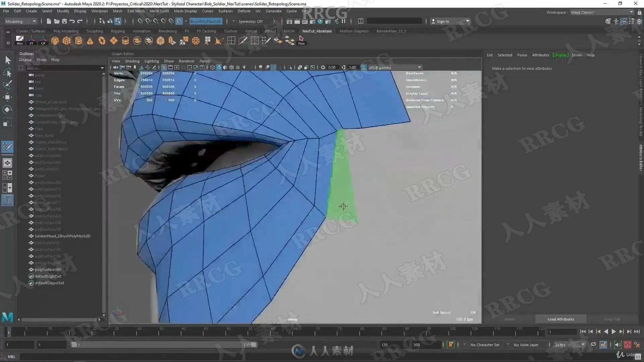Viewport: 644px width, 362px height.
Task: Click the polygon sphere shelf icon
Action: (x=55, y=41)
